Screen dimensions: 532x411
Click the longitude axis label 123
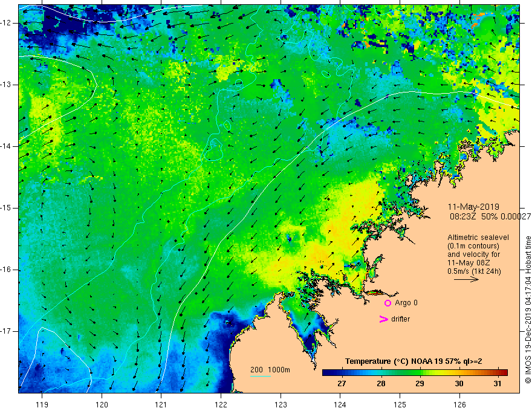click(x=281, y=404)
